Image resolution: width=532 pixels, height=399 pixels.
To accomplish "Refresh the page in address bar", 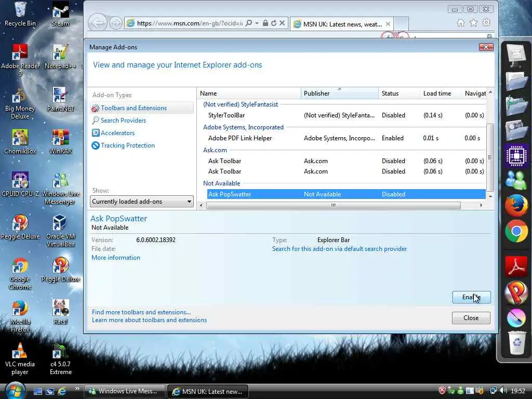I will [274, 23].
